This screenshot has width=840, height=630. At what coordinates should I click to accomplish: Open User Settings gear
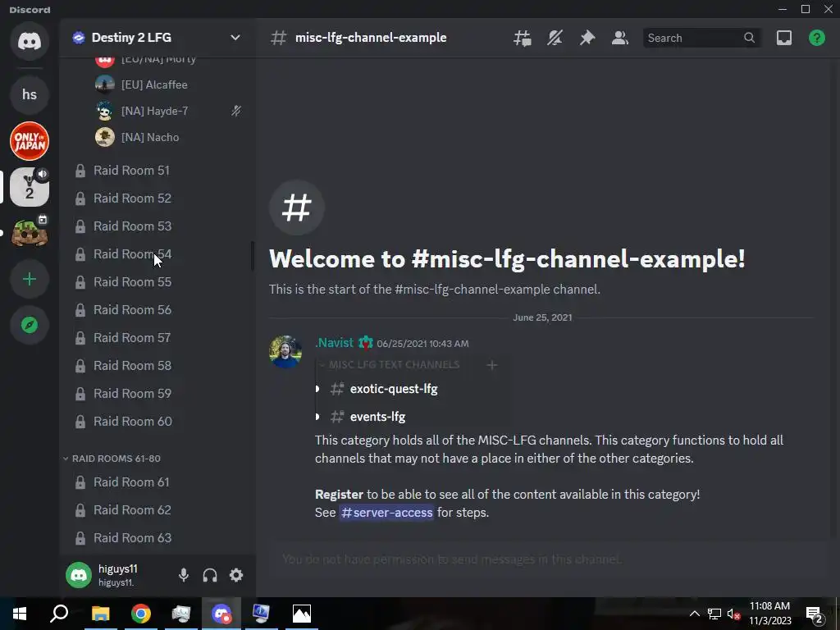point(236,575)
